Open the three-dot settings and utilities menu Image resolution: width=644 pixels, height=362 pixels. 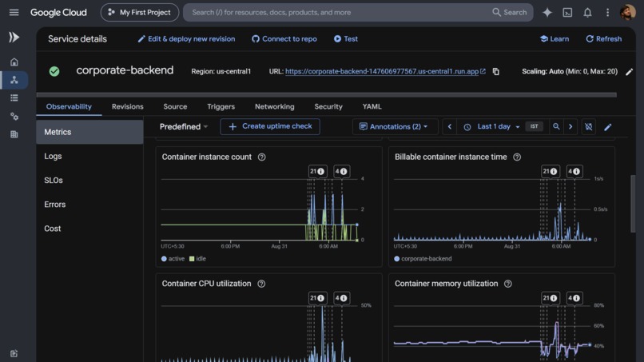click(607, 12)
